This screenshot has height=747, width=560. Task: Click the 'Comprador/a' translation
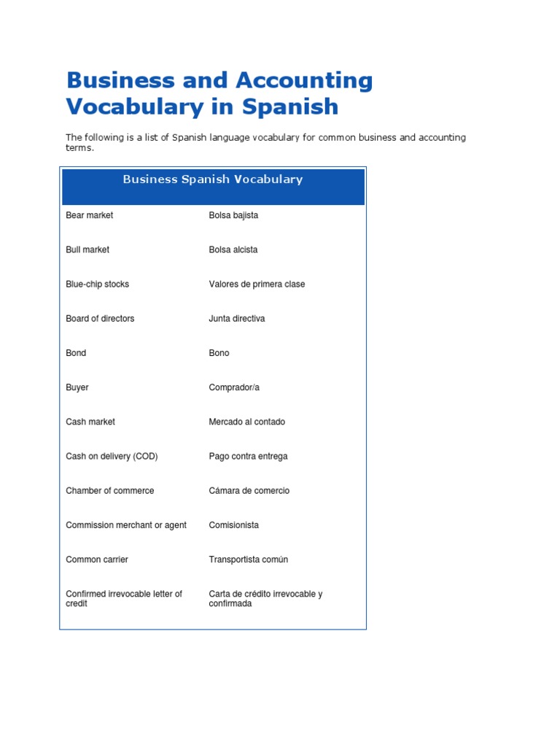pyautogui.click(x=234, y=388)
